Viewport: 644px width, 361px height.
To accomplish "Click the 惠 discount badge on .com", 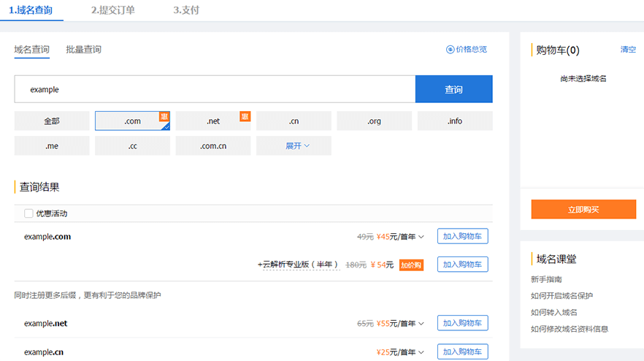I will [164, 116].
